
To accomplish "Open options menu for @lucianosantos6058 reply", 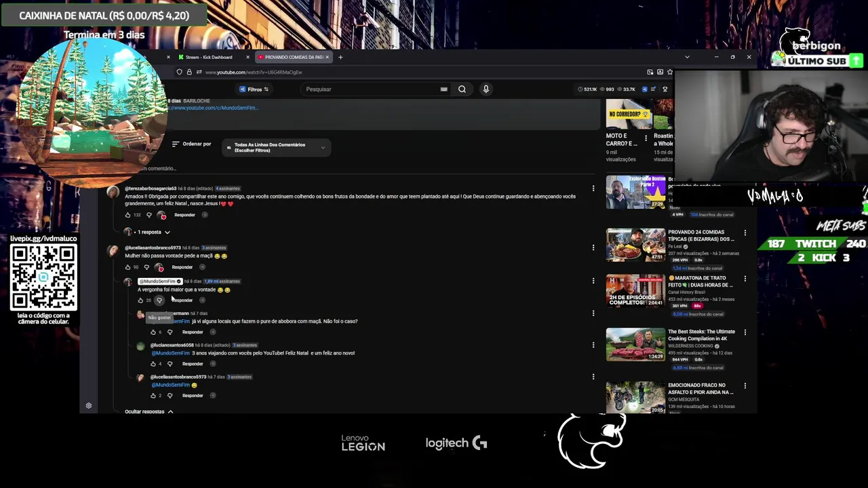I will (x=593, y=345).
